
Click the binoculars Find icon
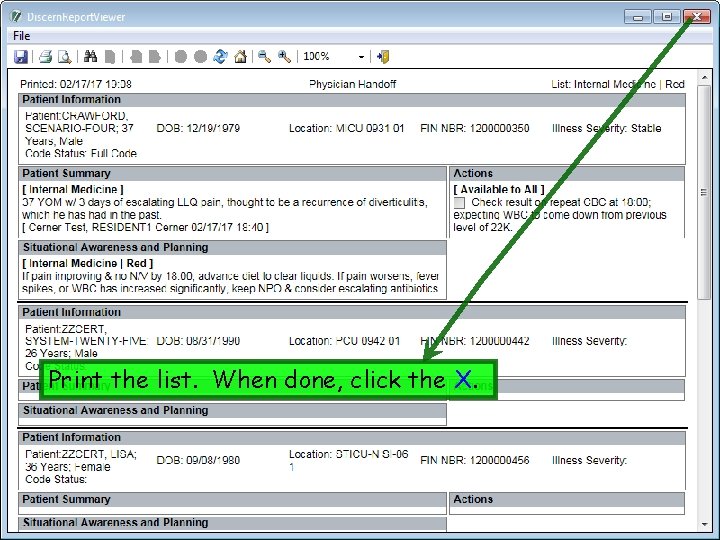tap(90, 56)
